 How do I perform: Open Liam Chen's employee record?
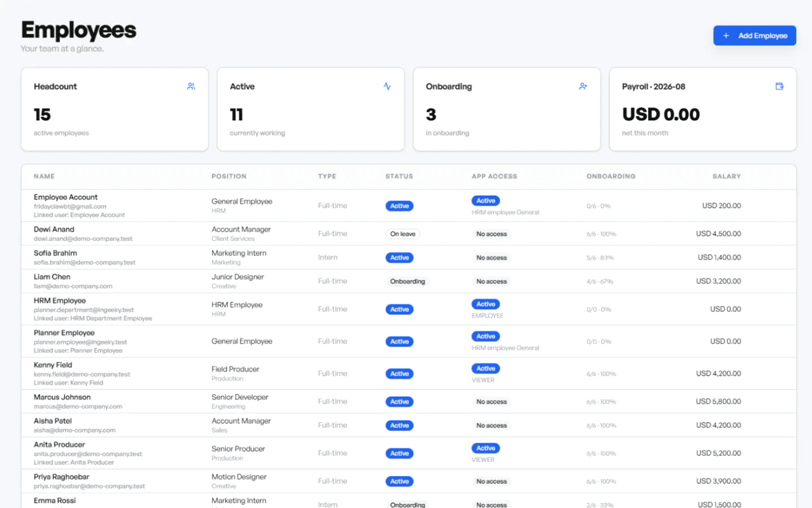click(x=52, y=277)
